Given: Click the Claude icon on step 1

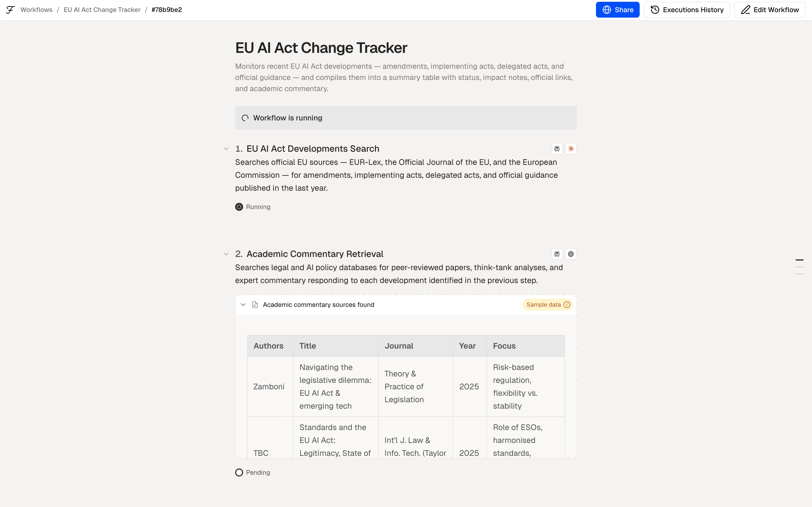Looking at the screenshot, I should pos(571,148).
